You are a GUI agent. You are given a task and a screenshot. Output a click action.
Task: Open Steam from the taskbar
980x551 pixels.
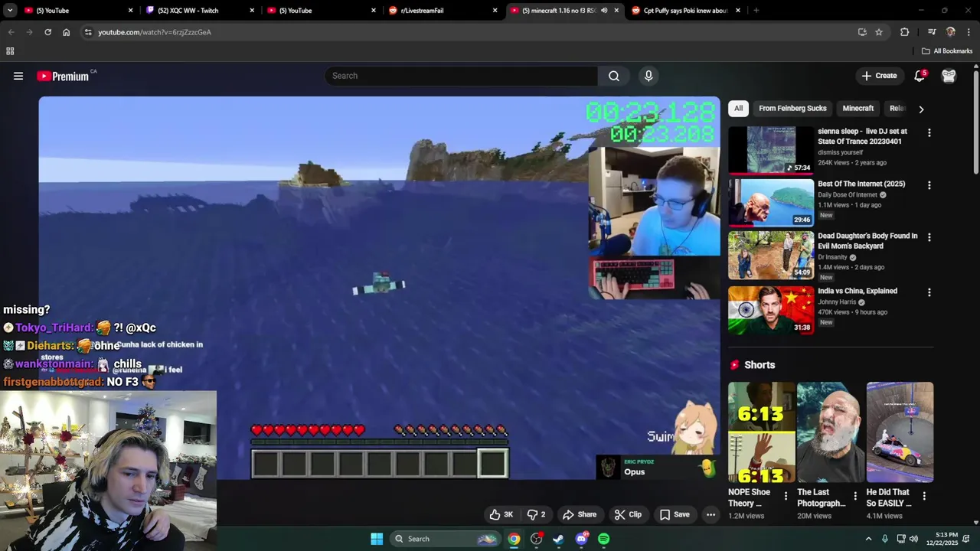click(558, 539)
